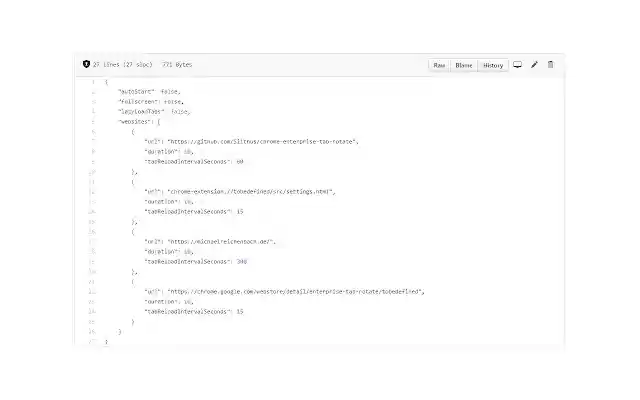Click the 27 lines (27 sloc) text

tap(122, 64)
